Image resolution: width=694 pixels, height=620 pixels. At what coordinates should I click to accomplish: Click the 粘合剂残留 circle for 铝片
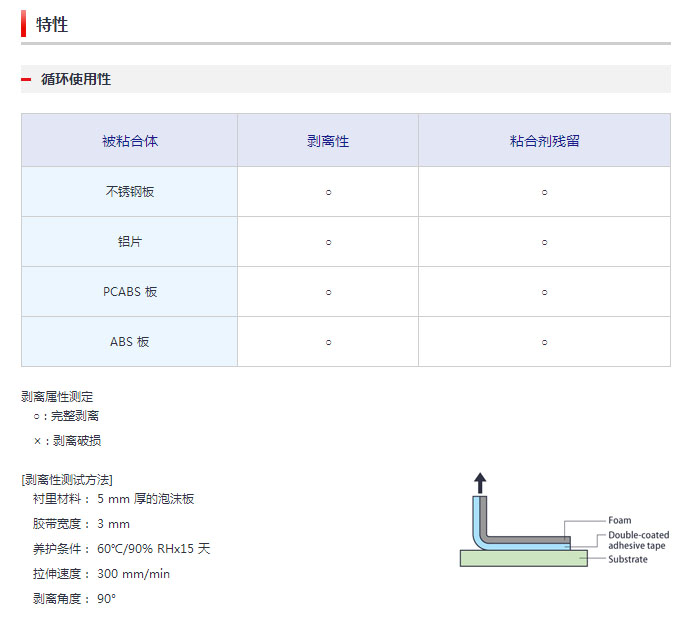[544, 242]
